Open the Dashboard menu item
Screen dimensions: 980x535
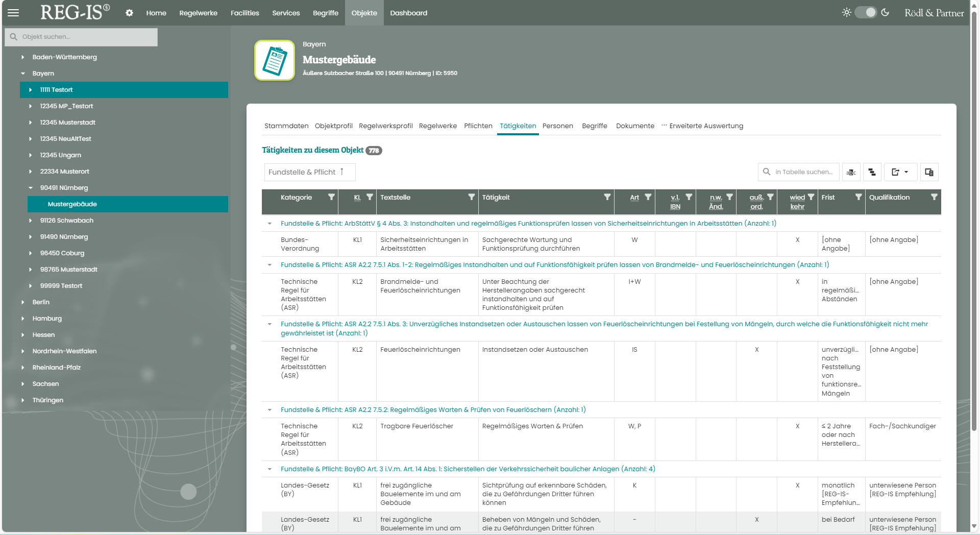click(408, 13)
